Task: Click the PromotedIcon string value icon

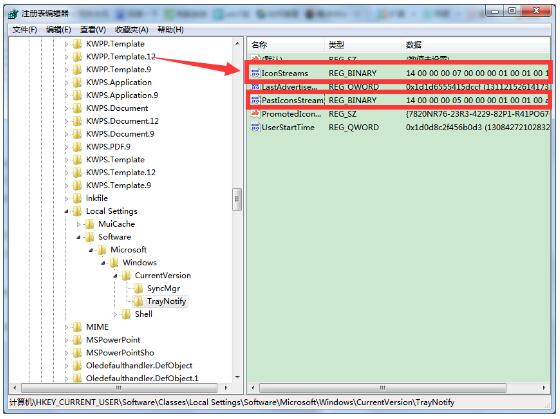Action: point(255,114)
